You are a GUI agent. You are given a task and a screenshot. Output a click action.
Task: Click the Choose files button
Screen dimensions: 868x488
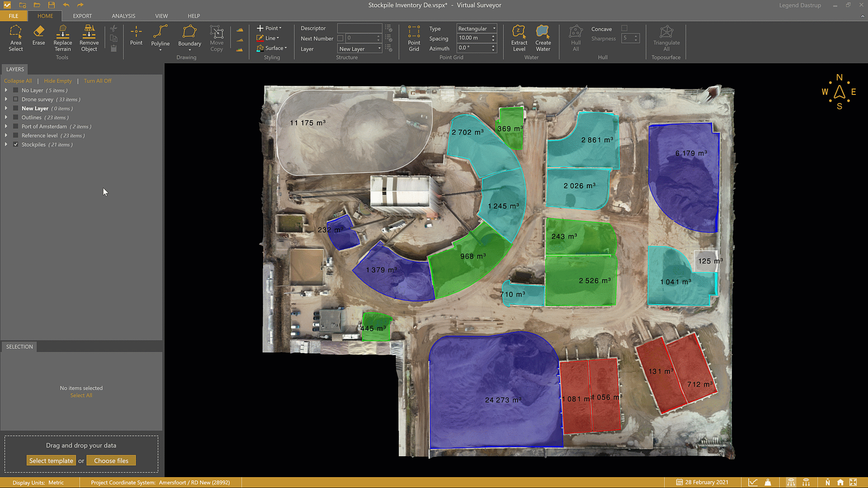point(111,460)
